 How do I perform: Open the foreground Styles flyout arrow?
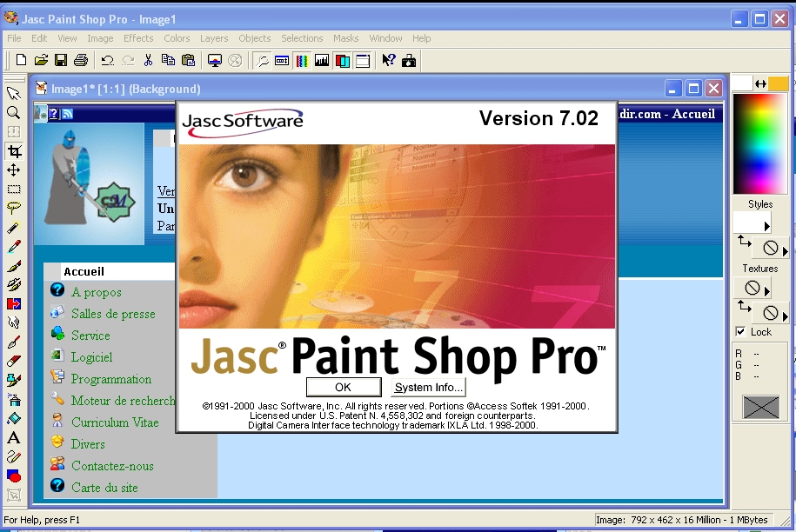pyautogui.click(x=766, y=226)
